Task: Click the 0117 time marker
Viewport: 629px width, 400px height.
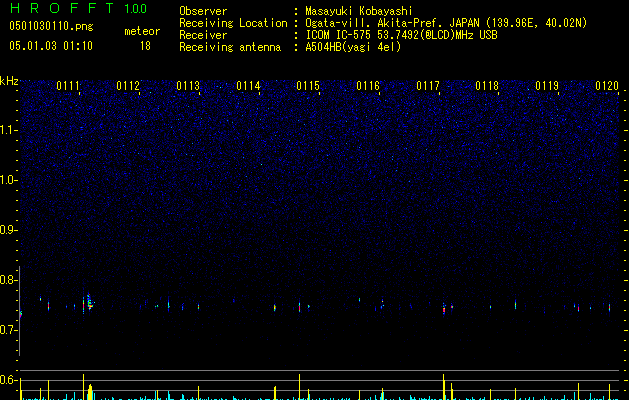Action: (428, 86)
